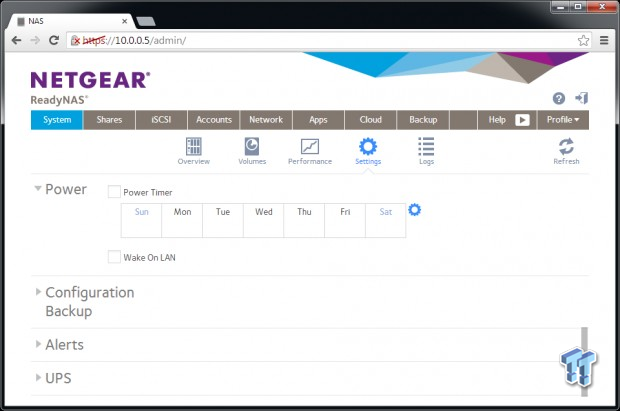Switch to the Network tab

[266, 120]
